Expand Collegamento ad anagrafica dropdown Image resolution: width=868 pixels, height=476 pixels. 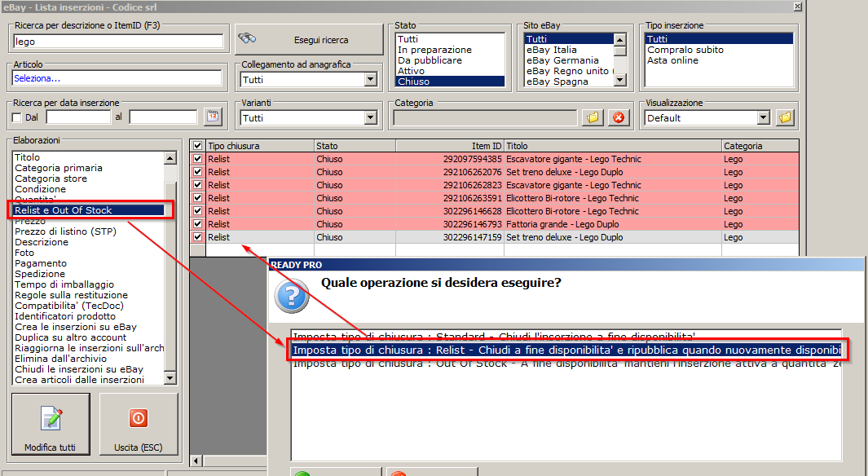click(370, 80)
